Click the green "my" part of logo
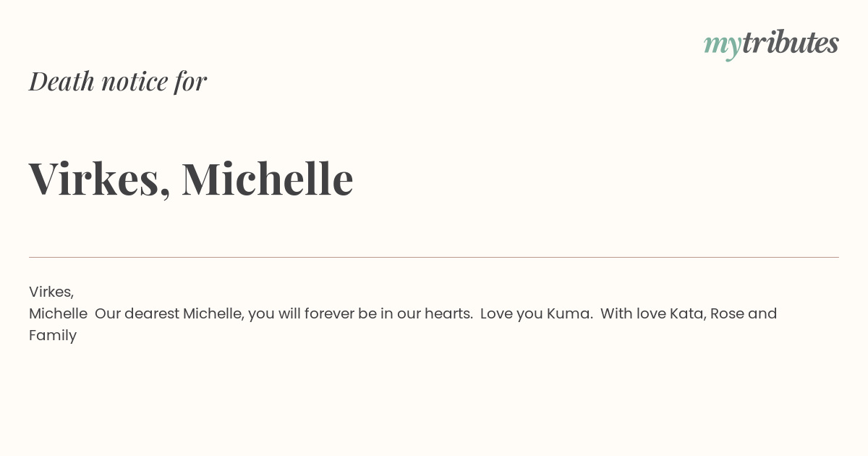Viewport: 868px width, 456px height. (723, 47)
